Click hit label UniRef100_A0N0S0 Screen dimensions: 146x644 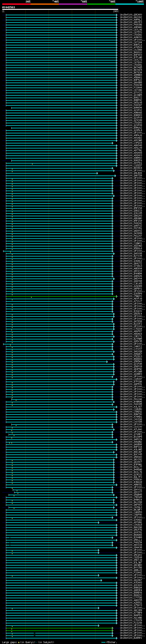(131, 37)
